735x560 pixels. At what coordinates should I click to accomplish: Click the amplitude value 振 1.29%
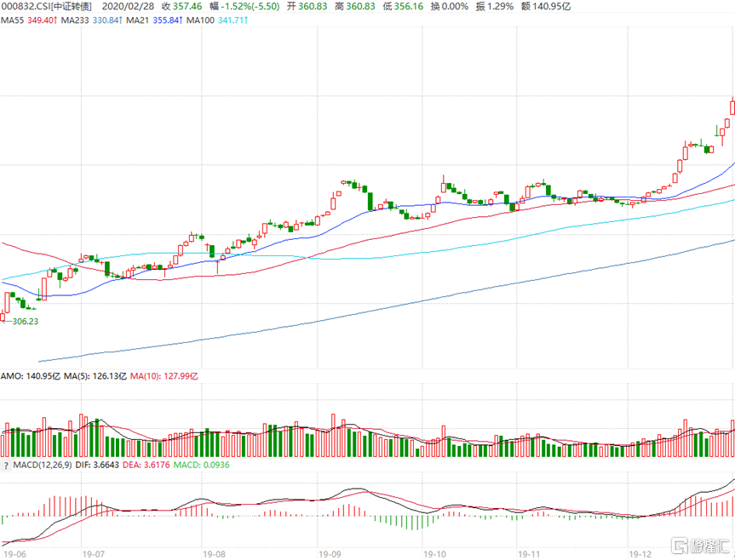[x=495, y=7]
